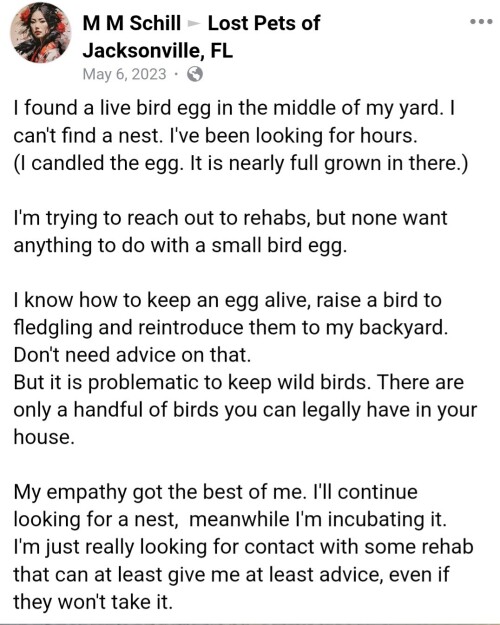Click the "anything to do with a small bird egg" line
Viewport: 500px width, 625px height.
pyautogui.click(x=180, y=246)
